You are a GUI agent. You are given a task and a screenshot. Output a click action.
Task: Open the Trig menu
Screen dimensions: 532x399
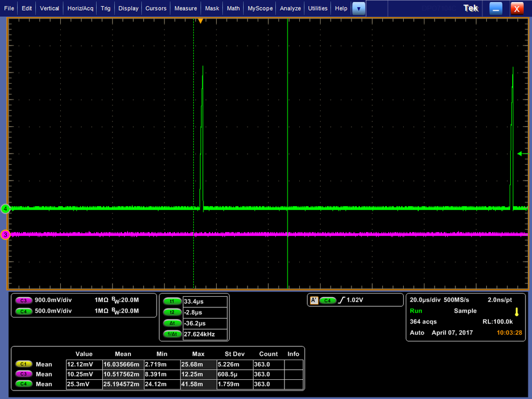[105, 9]
